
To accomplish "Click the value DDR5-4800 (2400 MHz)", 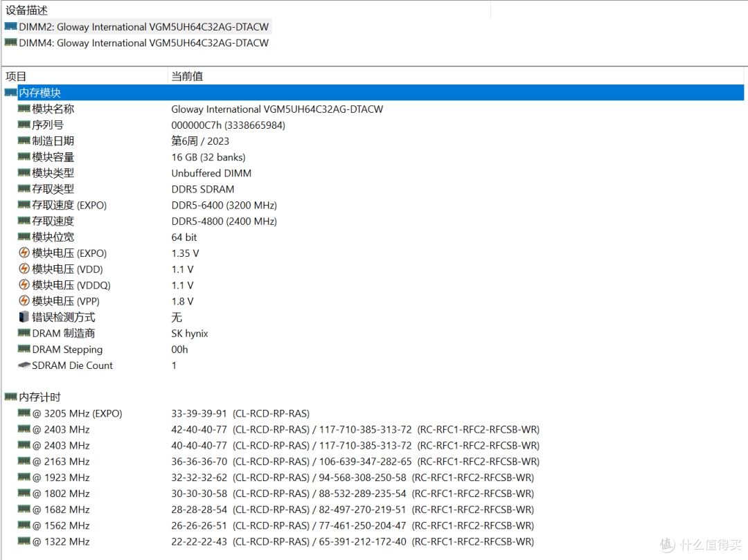I will 224,221.
